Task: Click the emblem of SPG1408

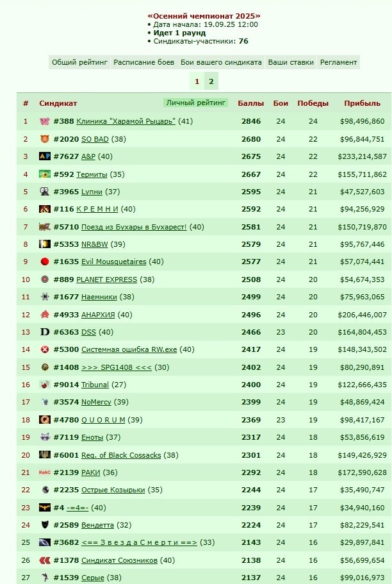Action: 45,367
